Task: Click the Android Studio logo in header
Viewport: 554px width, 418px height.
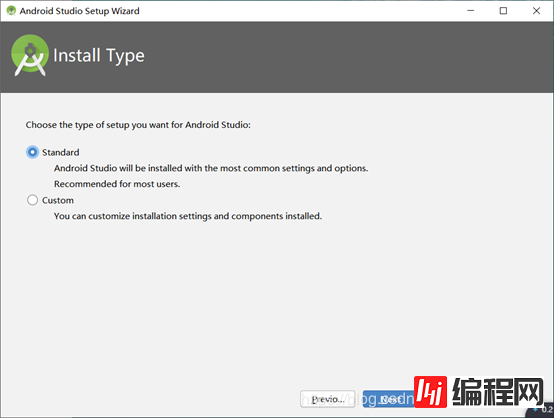Action: tap(30, 55)
